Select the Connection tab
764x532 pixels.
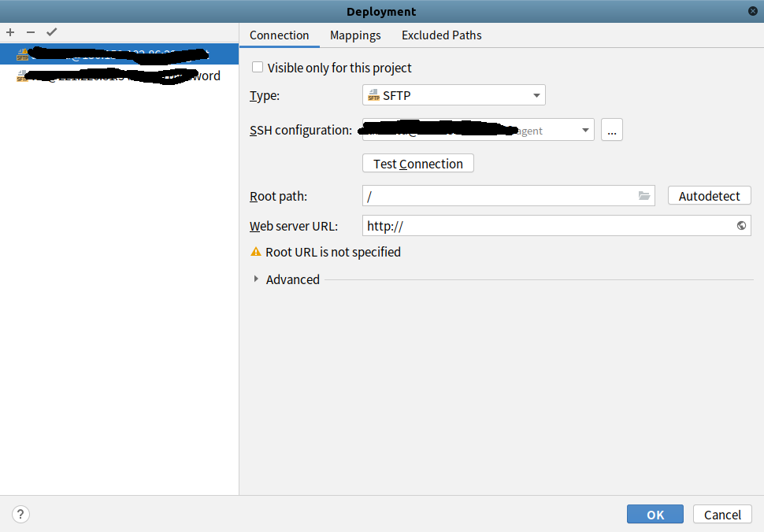coord(279,35)
